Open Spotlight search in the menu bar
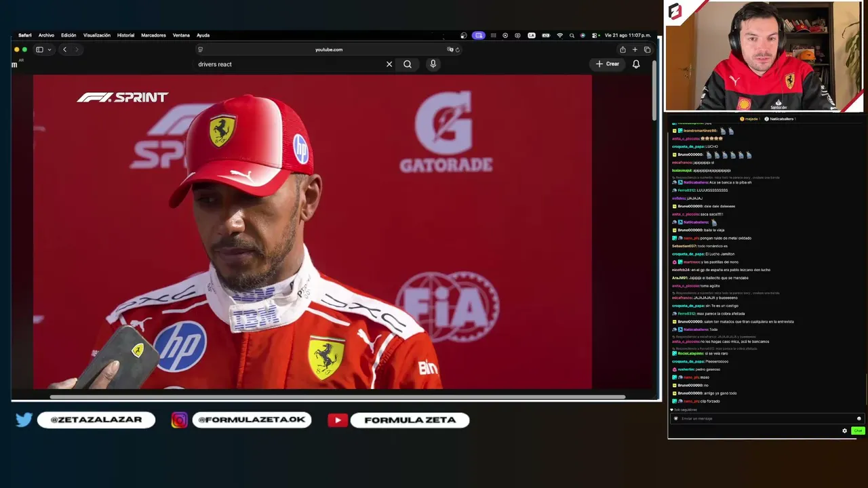 tap(572, 35)
